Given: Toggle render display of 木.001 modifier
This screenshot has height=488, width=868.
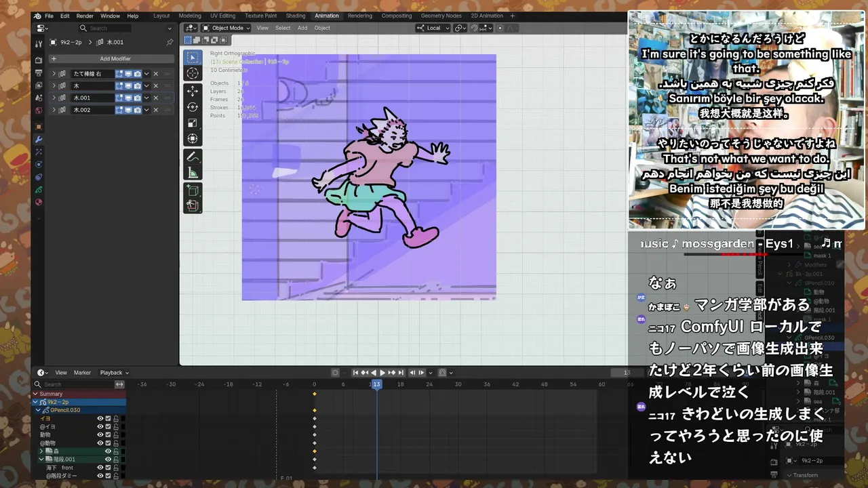Looking at the screenshot, I should pyautogui.click(x=137, y=98).
